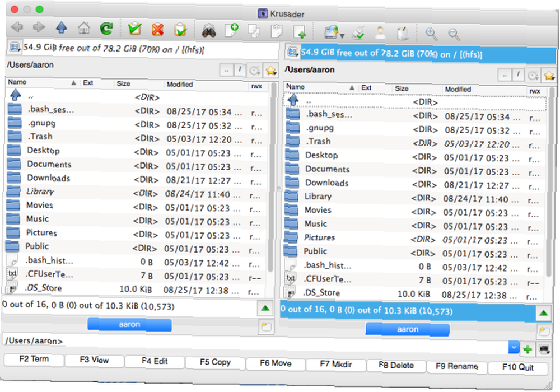
Task: Unselect all with the red X icon
Action: pos(157,29)
